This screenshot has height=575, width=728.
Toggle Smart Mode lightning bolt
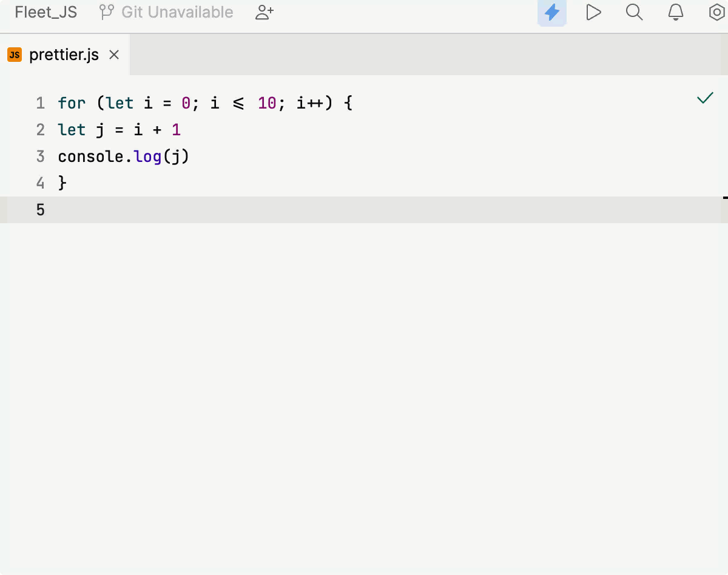551,12
